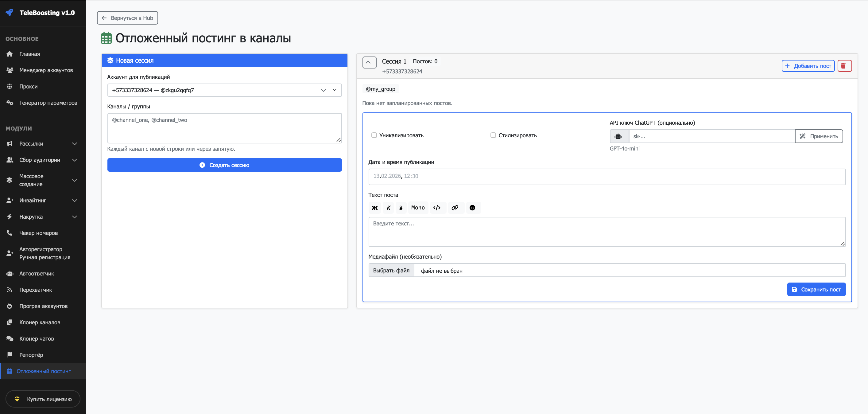Click the Сохранить пост button
The image size is (868, 414).
tap(816, 289)
